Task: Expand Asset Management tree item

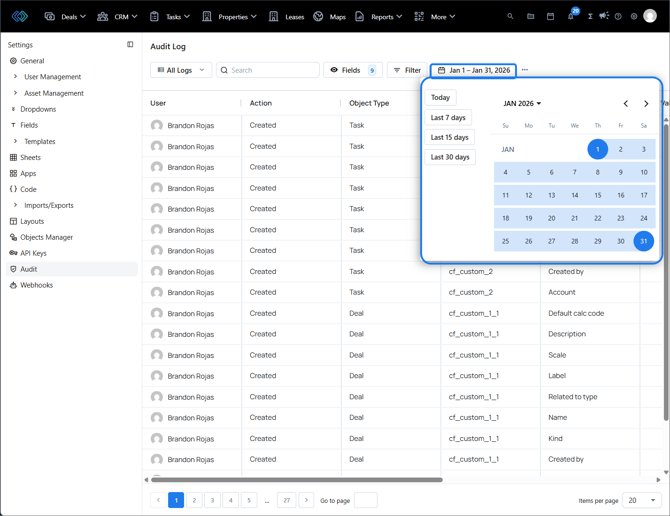Action: pyautogui.click(x=15, y=93)
